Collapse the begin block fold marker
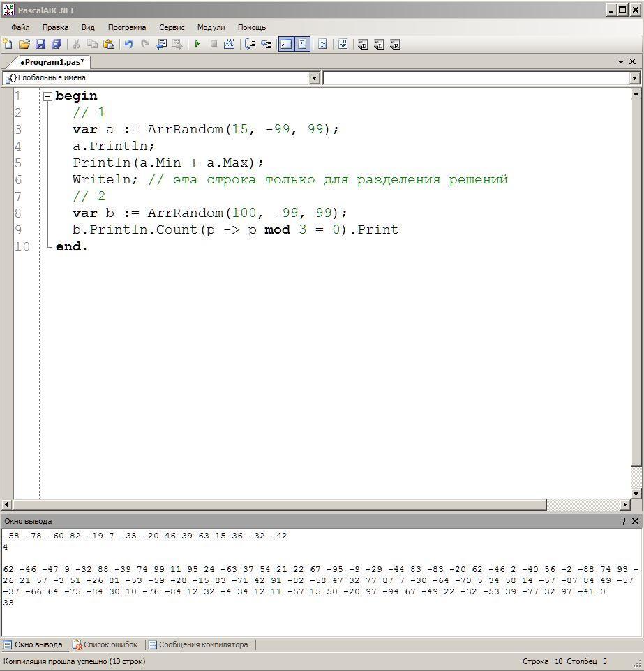 (x=47, y=96)
